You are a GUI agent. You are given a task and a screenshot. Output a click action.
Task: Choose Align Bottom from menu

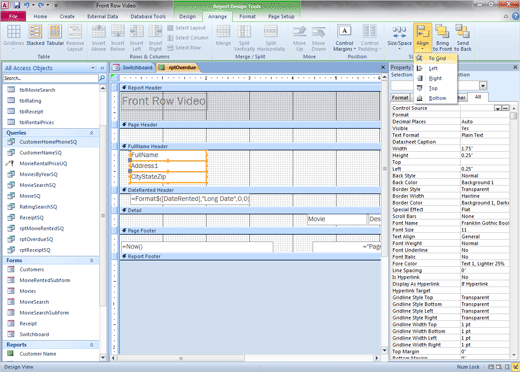coord(436,98)
